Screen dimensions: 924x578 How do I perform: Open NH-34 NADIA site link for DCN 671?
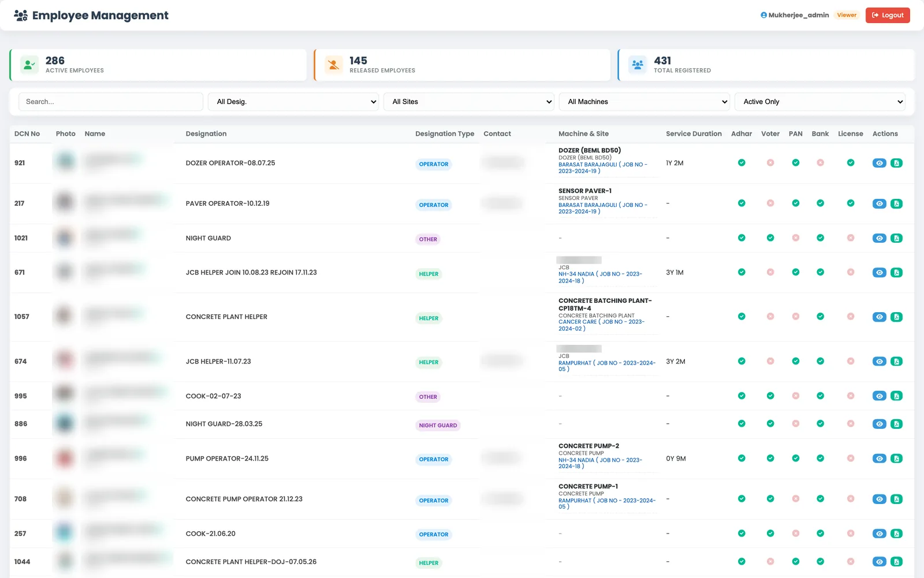tap(600, 277)
